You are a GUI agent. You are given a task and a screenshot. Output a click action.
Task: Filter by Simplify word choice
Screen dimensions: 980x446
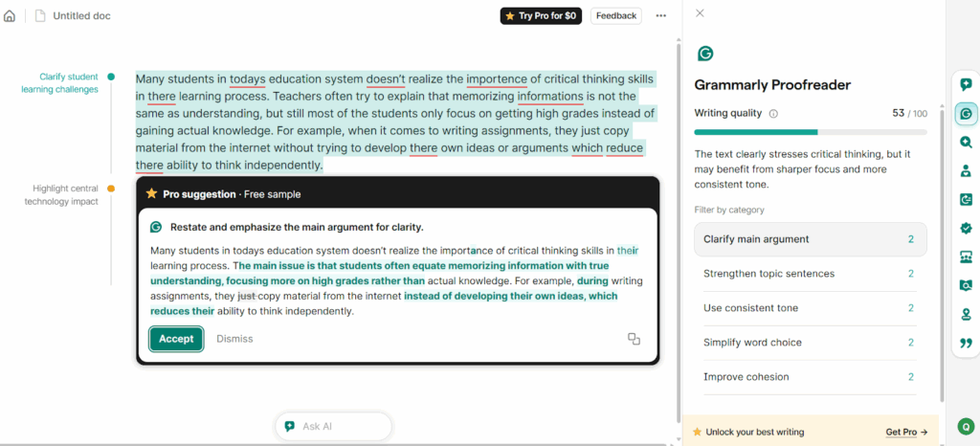[x=810, y=343]
